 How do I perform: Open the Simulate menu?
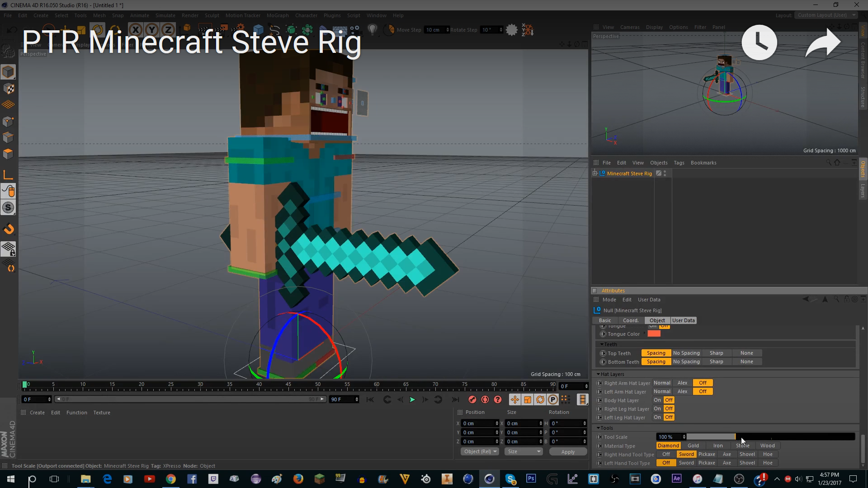coord(165,15)
